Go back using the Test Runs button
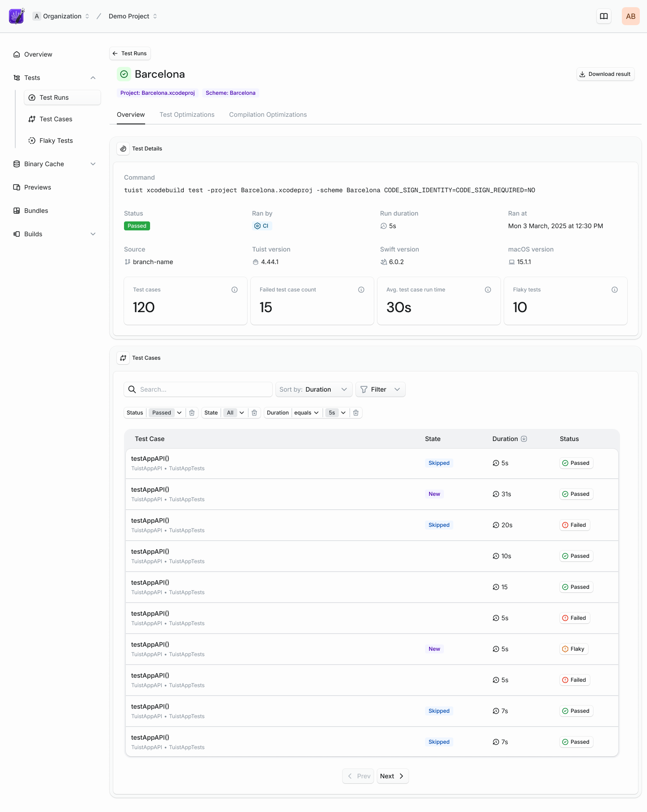 click(x=130, y=53)
